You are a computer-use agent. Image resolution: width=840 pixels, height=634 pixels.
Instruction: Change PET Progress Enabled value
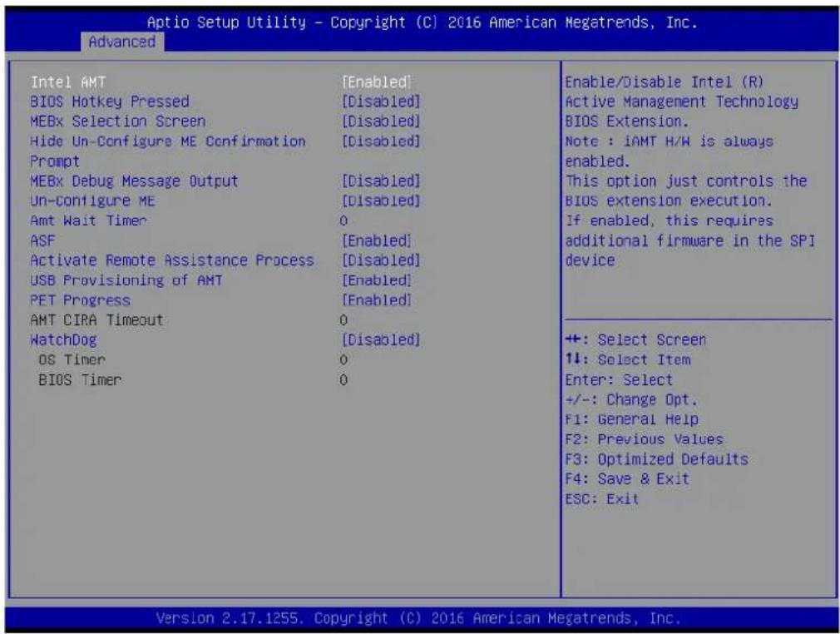(377, 300)
